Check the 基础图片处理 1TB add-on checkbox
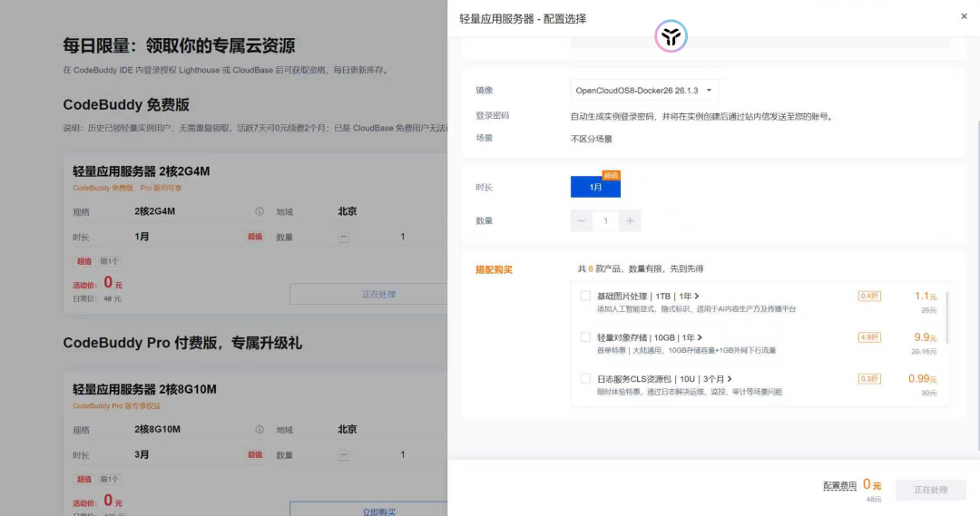This screenshot has height=516, width=980. click(585, 296)
